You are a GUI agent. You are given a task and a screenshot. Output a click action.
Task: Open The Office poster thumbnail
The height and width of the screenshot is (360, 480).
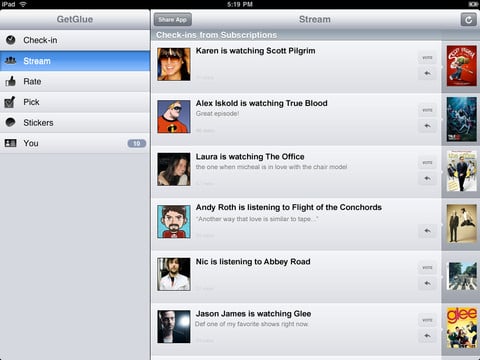pos(461,171)
